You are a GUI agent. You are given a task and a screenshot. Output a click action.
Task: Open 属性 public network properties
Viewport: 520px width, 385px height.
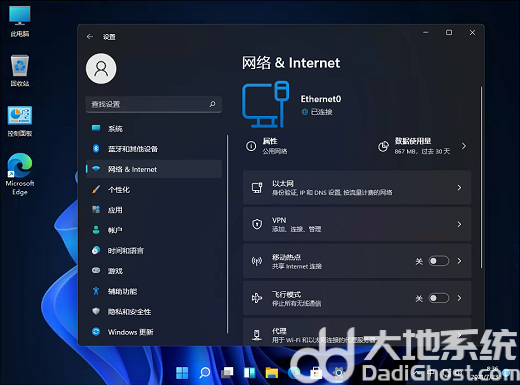tap(267, 146)
